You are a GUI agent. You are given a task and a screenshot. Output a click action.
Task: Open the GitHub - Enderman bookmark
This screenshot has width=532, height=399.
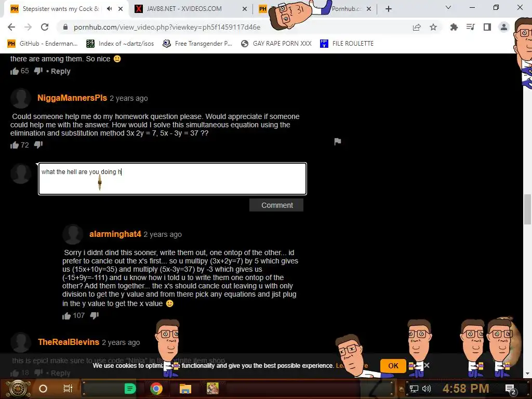tap(43, 44)
